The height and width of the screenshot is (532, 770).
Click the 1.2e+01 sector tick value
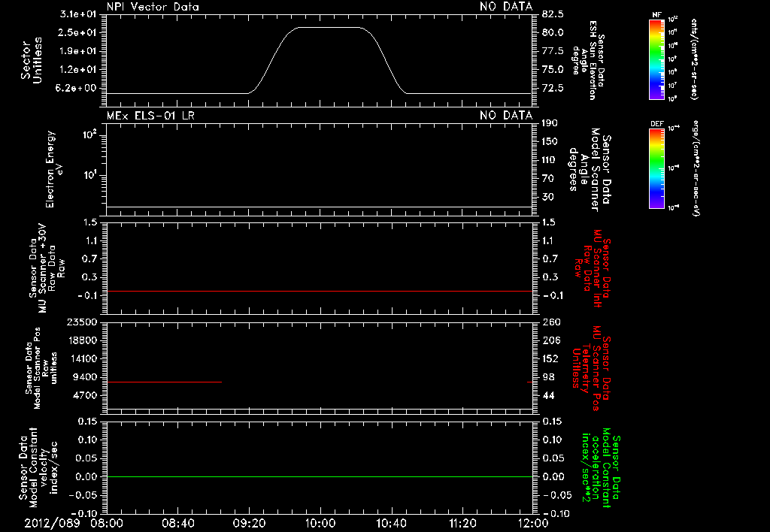78,70
